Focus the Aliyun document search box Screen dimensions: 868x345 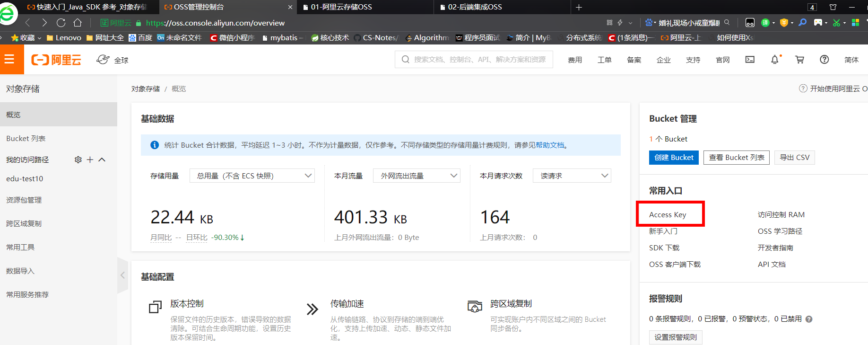pos(474,60)
